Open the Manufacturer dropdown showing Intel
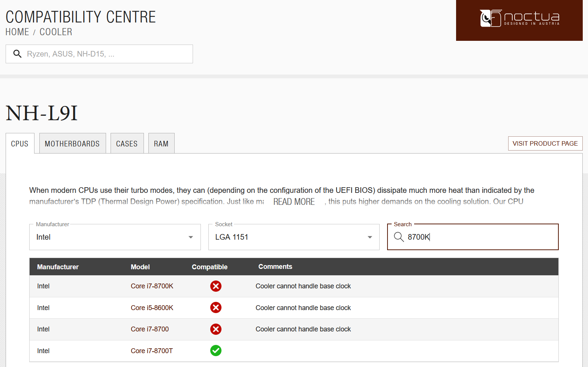Screen dimensions: 588x367 115,237
